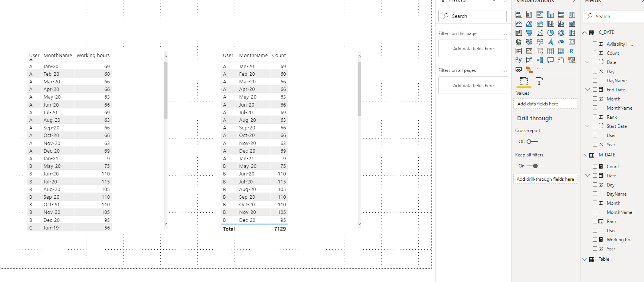Sort by the Working hours column header
Screen dimensions: 644x282
[x=93, y=55]
